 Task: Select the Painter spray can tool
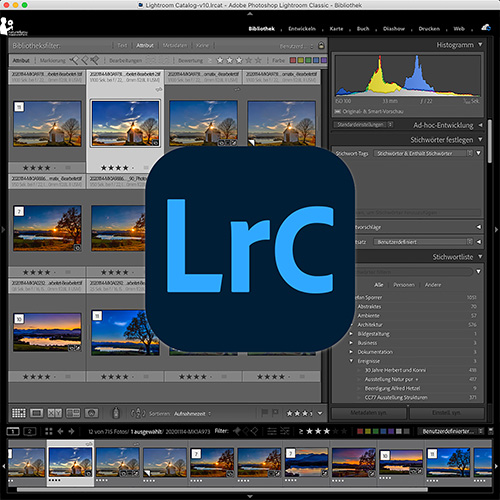point(116,413)
